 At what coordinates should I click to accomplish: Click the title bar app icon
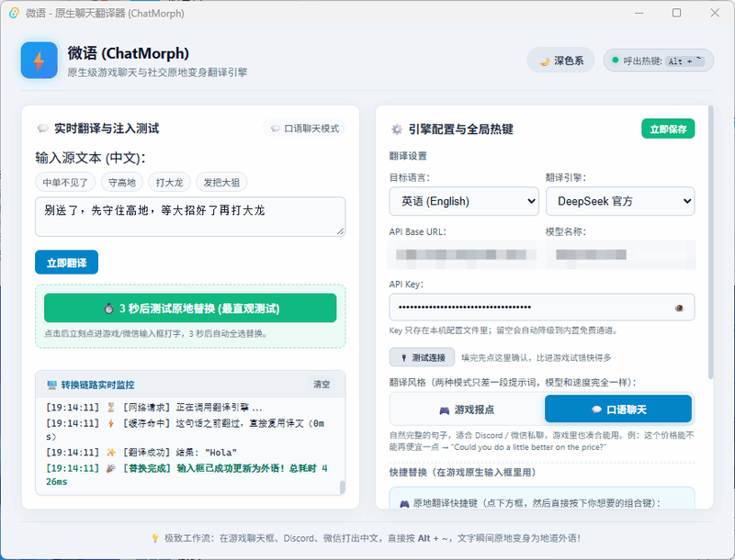coord(14,13)
